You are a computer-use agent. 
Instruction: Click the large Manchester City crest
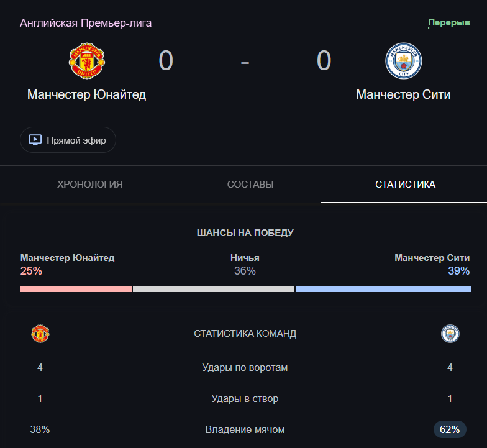click(404, 61)
